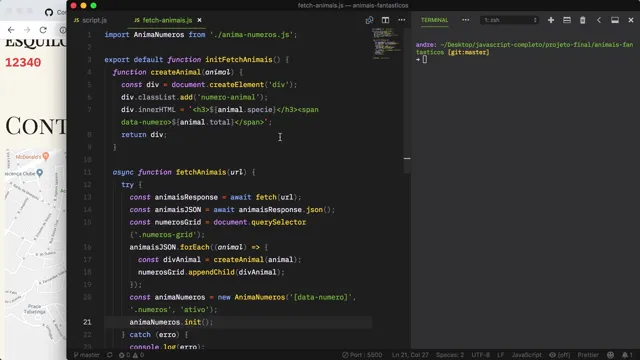Screen dimensions: 640x360
Task: Click './anima-numeros.js' import path
Action: tap(252, 35)
